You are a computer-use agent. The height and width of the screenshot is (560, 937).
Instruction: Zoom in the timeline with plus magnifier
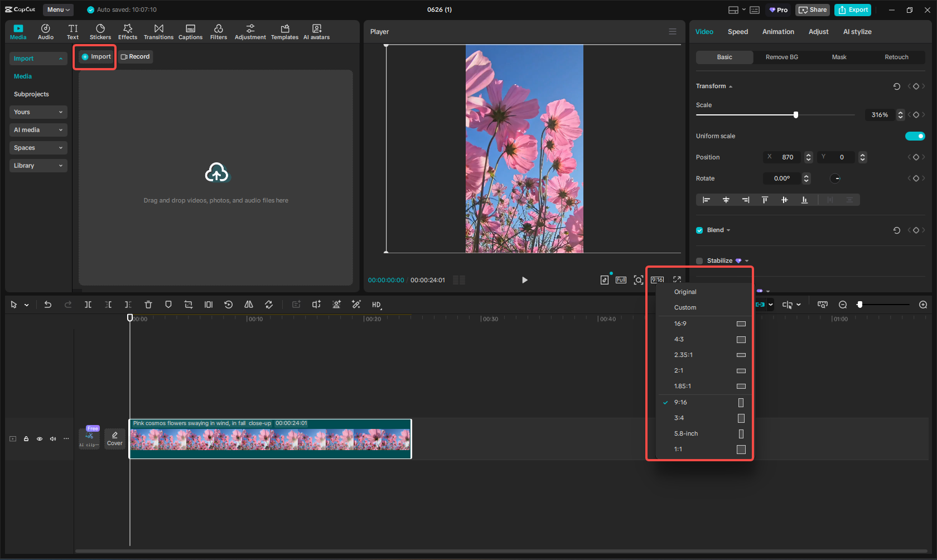click(x=923, y=305)
